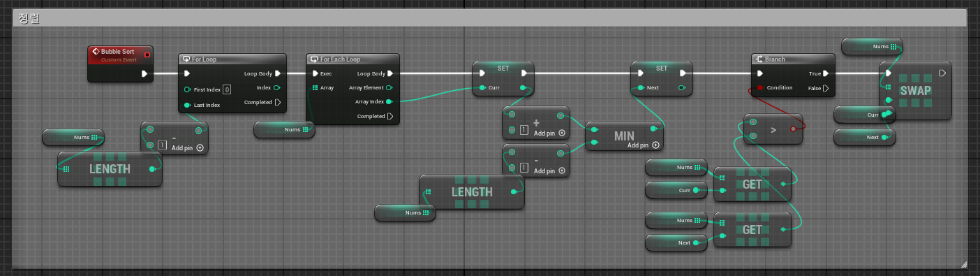This screenshot has height=276, width=980.
Task: Click For Each Loop Exec input pin
Action: [x=315, y=73]
